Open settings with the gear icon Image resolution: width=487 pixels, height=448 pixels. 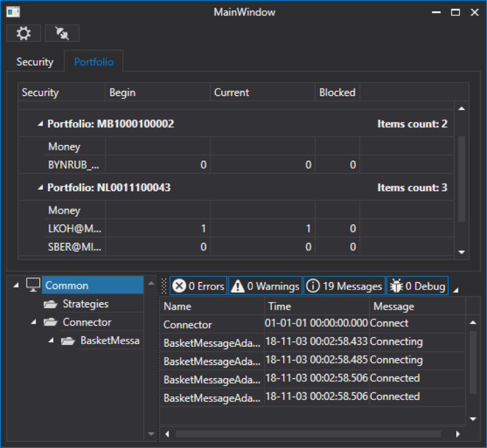point(24,34)
